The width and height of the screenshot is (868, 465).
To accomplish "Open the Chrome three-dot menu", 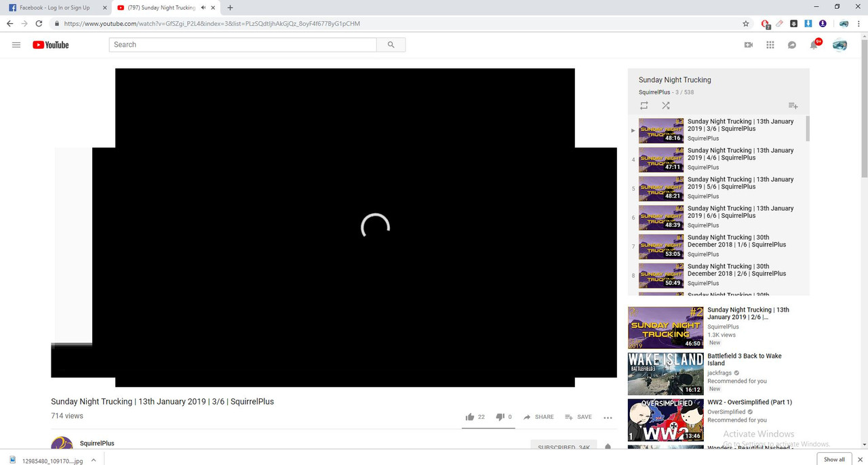I will pos(859,24).
